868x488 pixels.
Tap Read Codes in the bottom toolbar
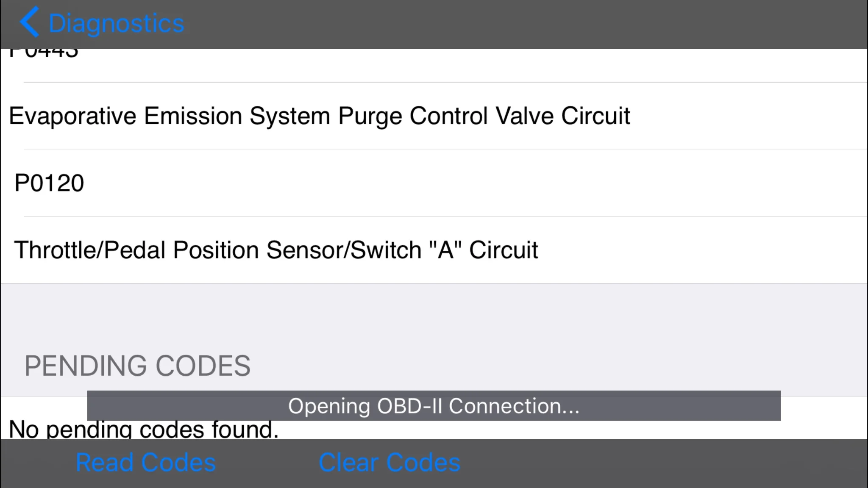146,462
